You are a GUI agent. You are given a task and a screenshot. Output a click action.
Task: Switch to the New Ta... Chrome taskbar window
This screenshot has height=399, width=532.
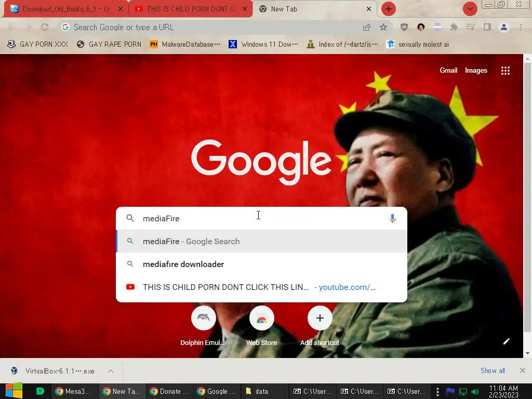coord(123,391)
